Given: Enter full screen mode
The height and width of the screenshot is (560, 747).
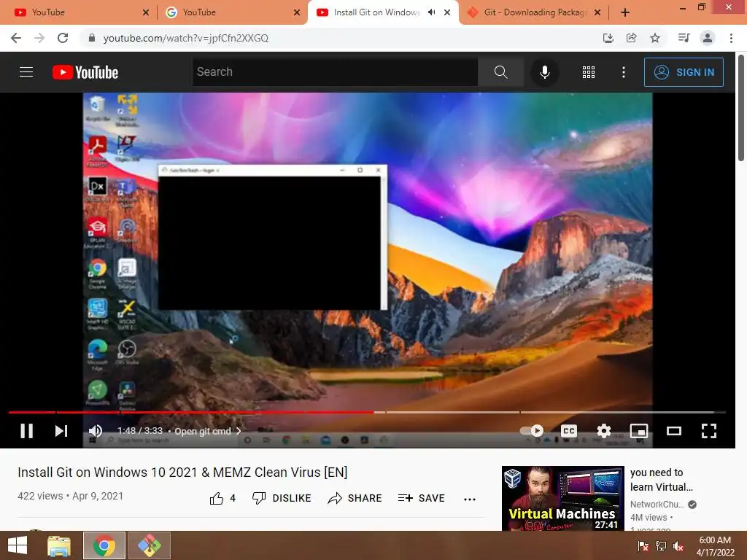Looking at the screenshot, I should (709, 431).
